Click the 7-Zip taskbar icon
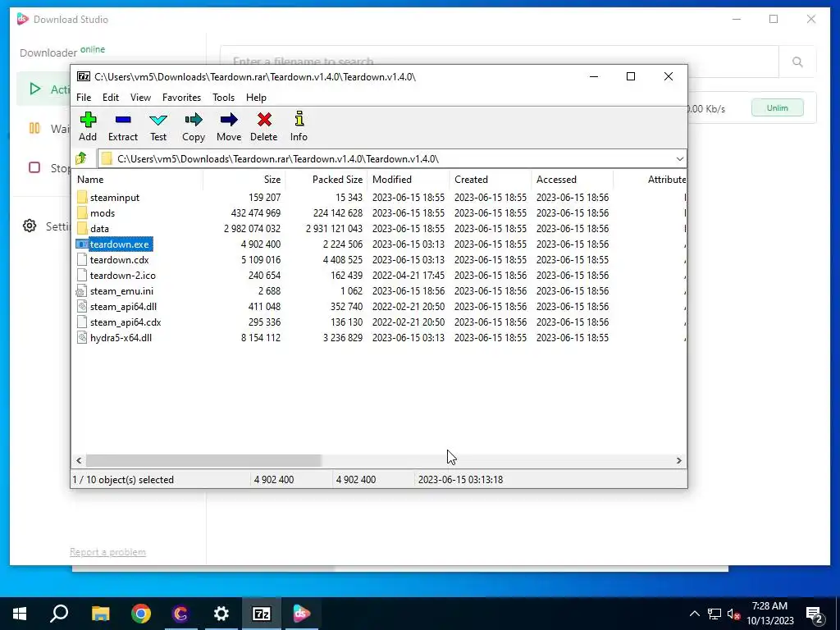Image resolution: width=840 pixels, height=630 pixels. click(x=261, y=614)
